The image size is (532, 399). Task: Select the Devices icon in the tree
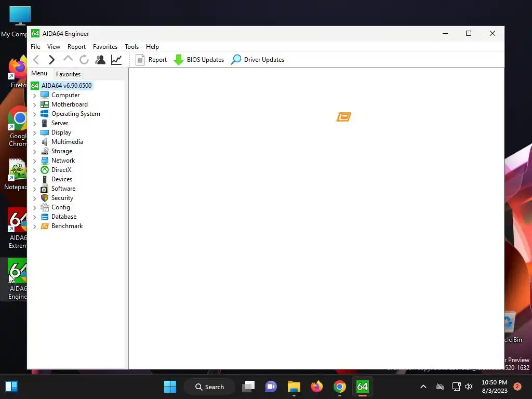point(45,179)
